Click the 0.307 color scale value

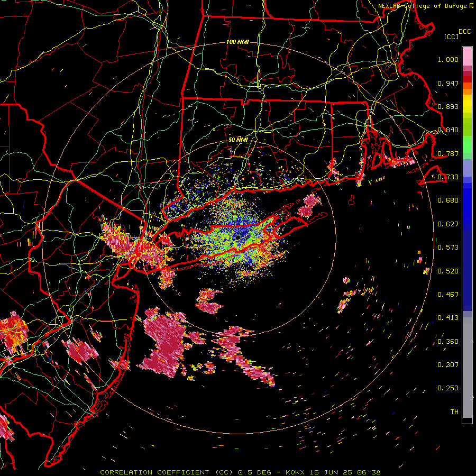448,365
